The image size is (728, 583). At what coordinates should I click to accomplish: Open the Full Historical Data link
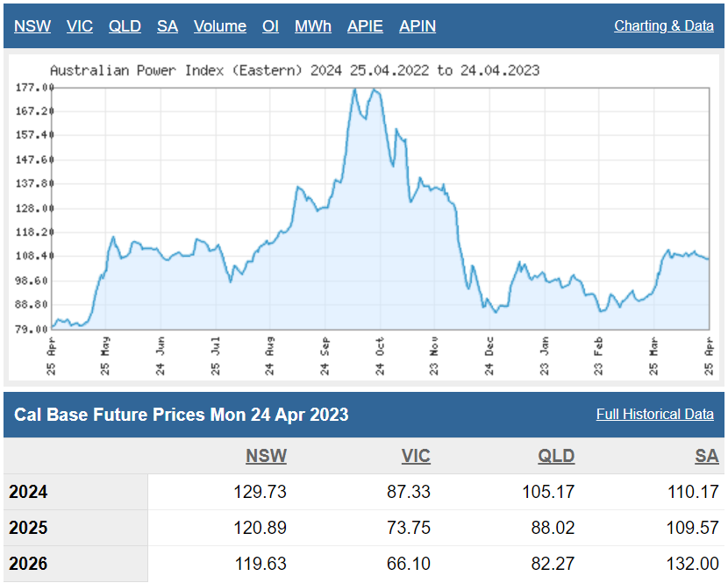[655, 415]
